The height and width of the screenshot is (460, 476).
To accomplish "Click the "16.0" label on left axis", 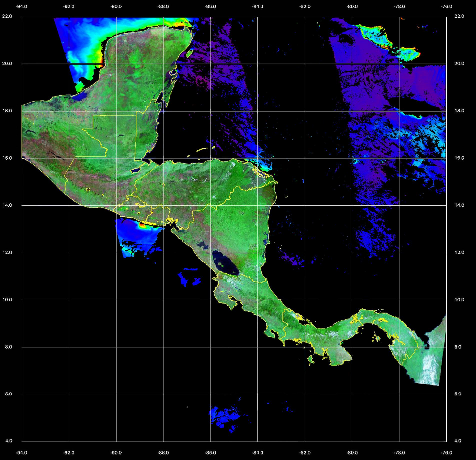I will click(7, 158).
